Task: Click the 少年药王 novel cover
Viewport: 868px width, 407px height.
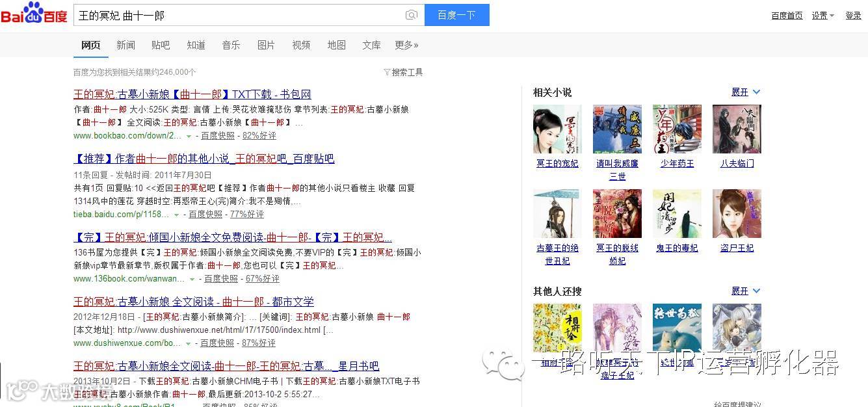Action: (x=677, y=129)
